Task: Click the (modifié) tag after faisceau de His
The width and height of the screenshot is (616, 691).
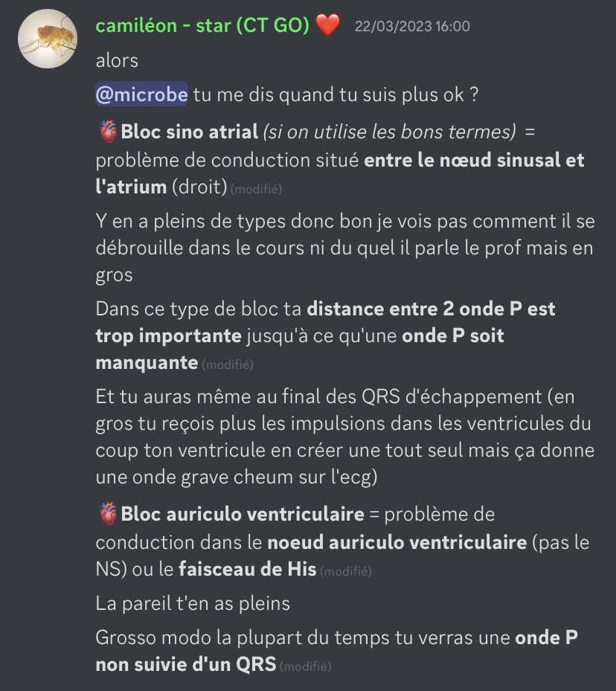Action: click(x=346, y=571)
